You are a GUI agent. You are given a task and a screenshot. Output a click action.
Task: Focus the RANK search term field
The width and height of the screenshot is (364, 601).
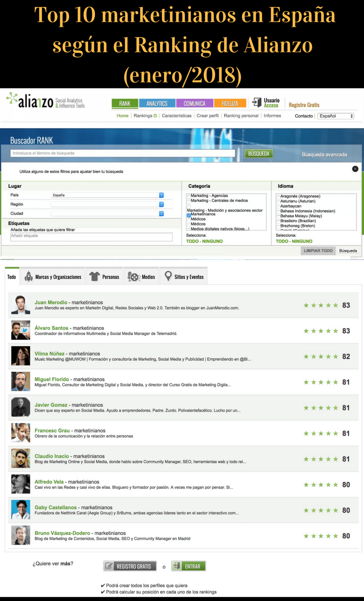click(x=122, y=153)
